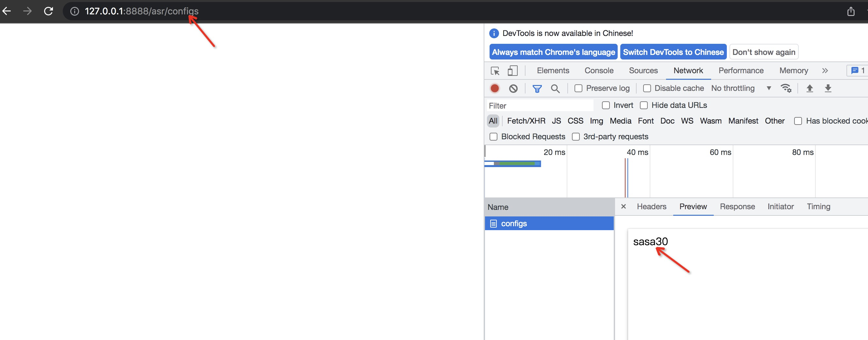Screen dimensions: 868x340
Task: Enable Disable cache checkbox
Action: point(647,88)
